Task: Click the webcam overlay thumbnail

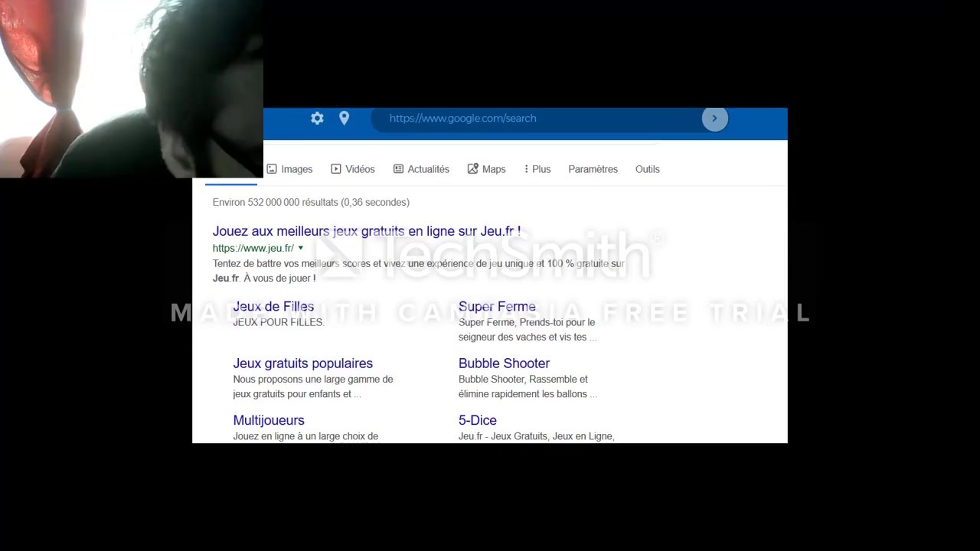Action: (132, 89)
